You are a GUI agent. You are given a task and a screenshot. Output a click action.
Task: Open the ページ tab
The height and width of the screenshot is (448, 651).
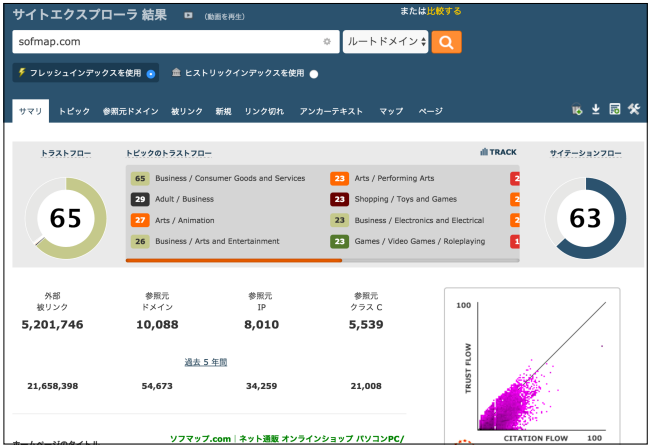431,111
